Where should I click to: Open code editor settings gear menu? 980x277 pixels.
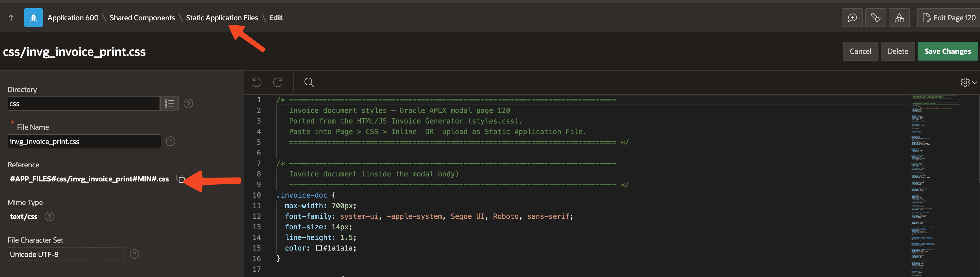[x=968, y=82]
